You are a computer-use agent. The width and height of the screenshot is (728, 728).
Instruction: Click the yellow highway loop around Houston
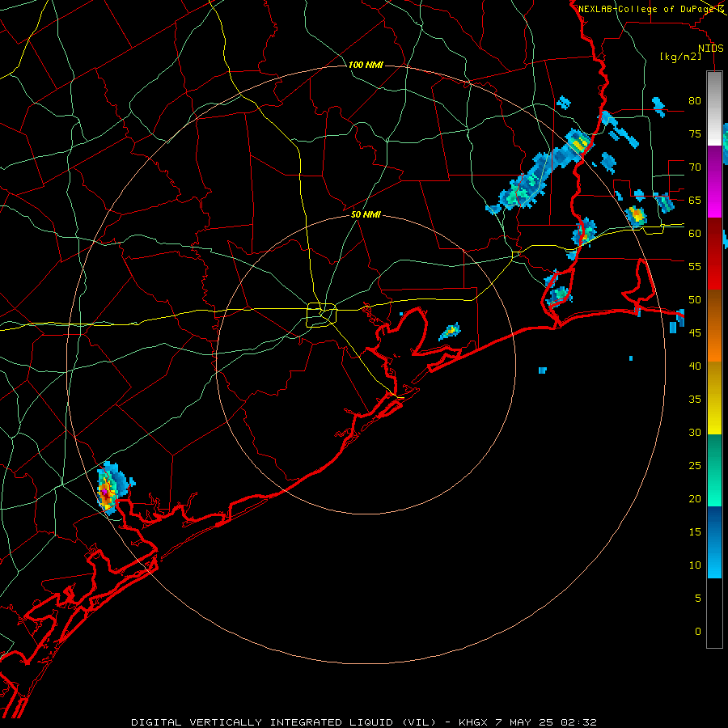pos(321,315)
